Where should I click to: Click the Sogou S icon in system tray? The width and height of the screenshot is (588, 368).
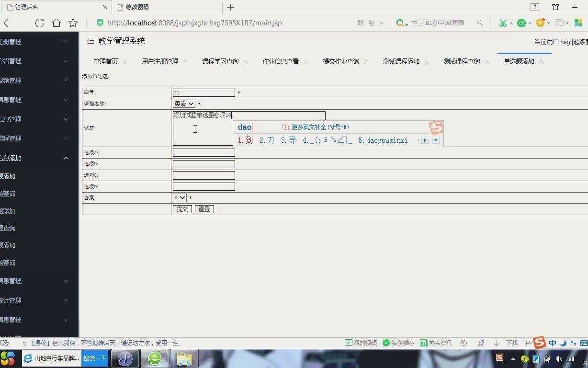500,358
